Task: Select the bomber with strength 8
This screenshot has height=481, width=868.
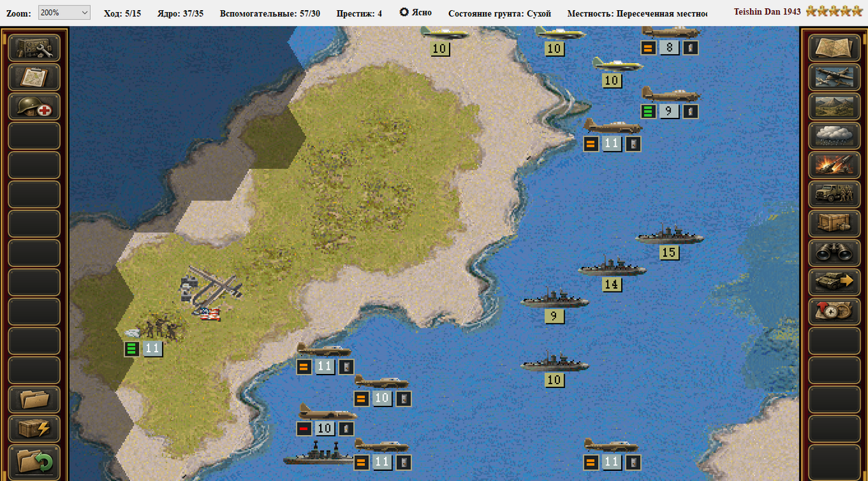Action: click(x=671, y=32)
